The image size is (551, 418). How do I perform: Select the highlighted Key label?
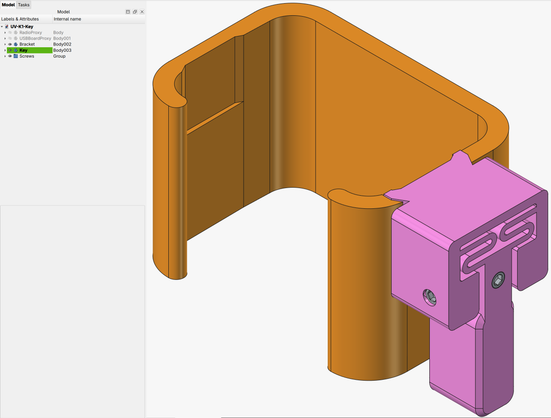24,50
